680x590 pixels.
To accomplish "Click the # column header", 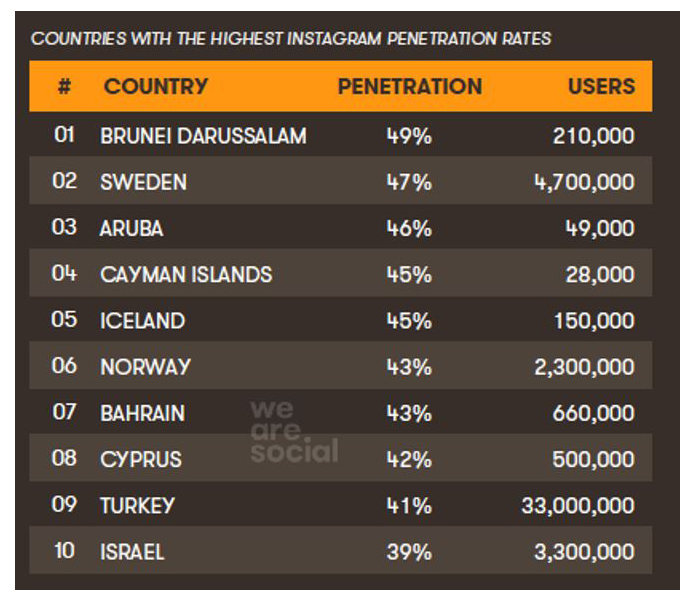I will 64,86.
